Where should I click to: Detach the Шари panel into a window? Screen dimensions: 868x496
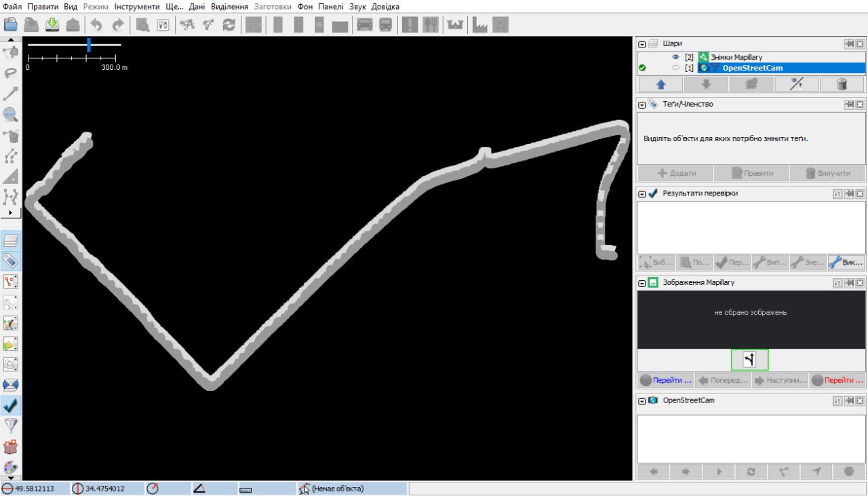tap(848, 43)
